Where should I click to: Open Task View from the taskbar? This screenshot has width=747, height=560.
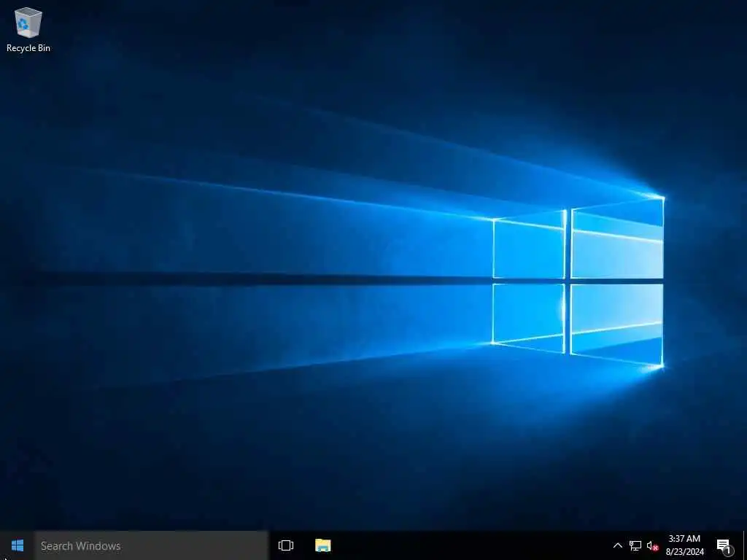pos(286,545)
